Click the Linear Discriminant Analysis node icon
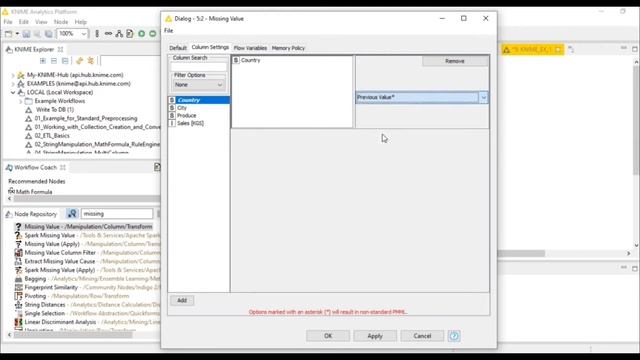The height and width of the screenshot is (360, 640). pos(18,322)
